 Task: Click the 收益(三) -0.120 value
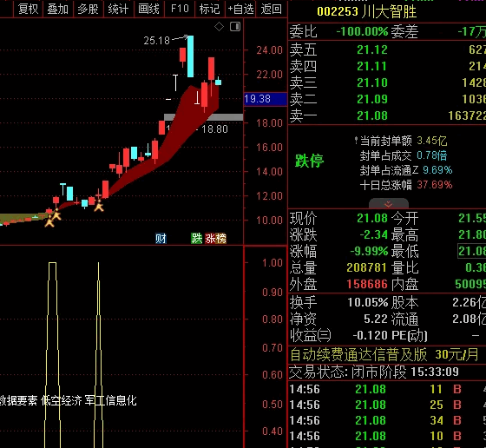[370, 335]
